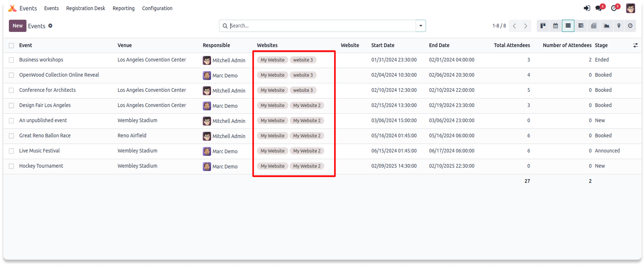Click Wembley Stadium venue in An unpublished event row
This screenshot has width=644, height=265.
pos(137,121)
